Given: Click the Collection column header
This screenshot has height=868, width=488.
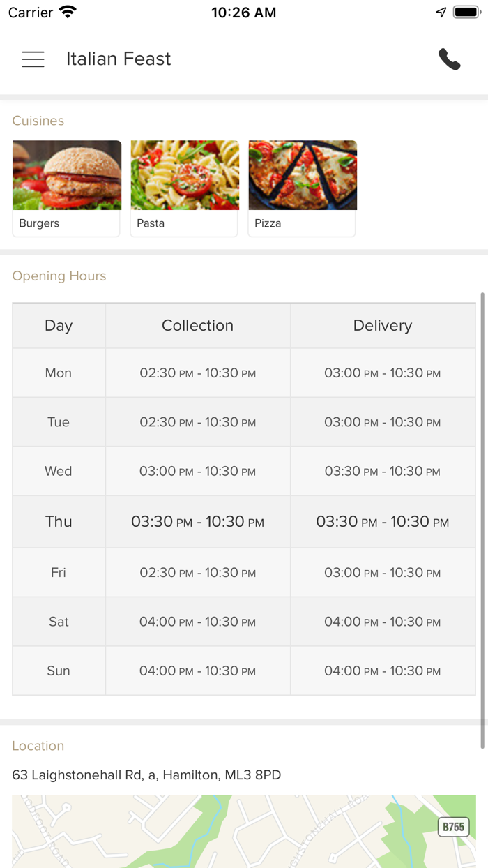Looking at the screenshot, I should (x=197, y=325).
